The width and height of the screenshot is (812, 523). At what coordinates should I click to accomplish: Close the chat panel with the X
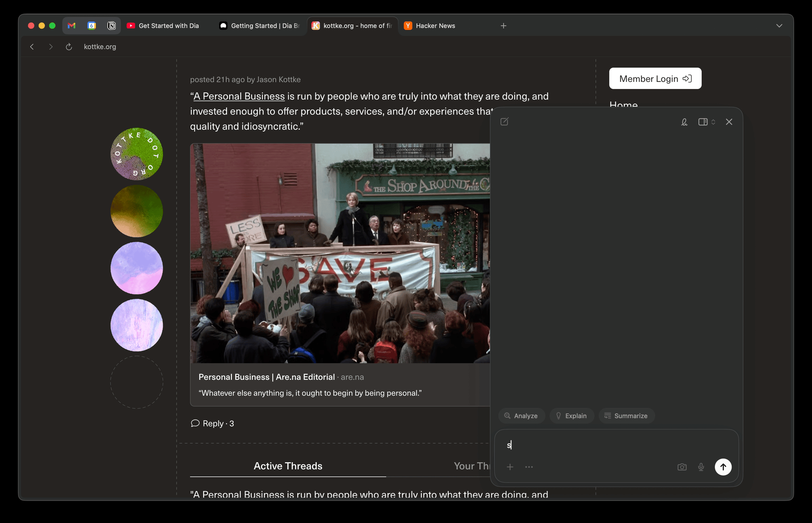pyautogui.click(x=729, y=122)
